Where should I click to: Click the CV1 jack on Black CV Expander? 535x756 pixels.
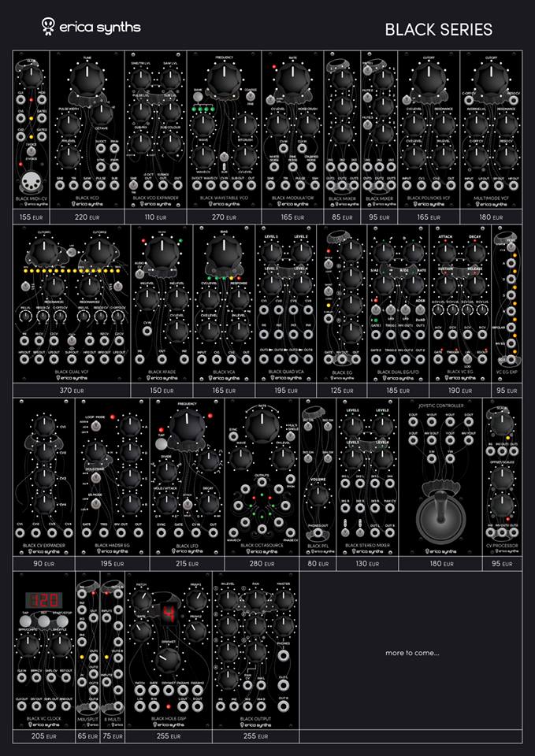(20, 533)
